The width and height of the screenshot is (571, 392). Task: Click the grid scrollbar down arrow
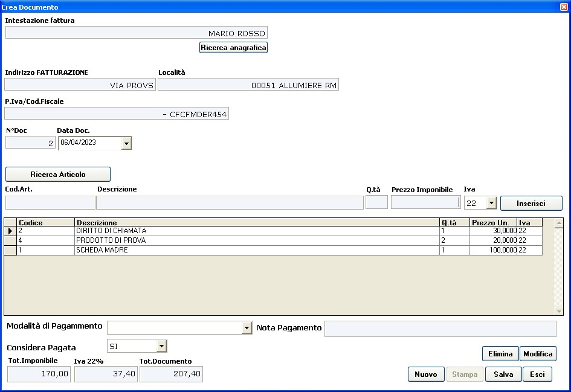559,311
